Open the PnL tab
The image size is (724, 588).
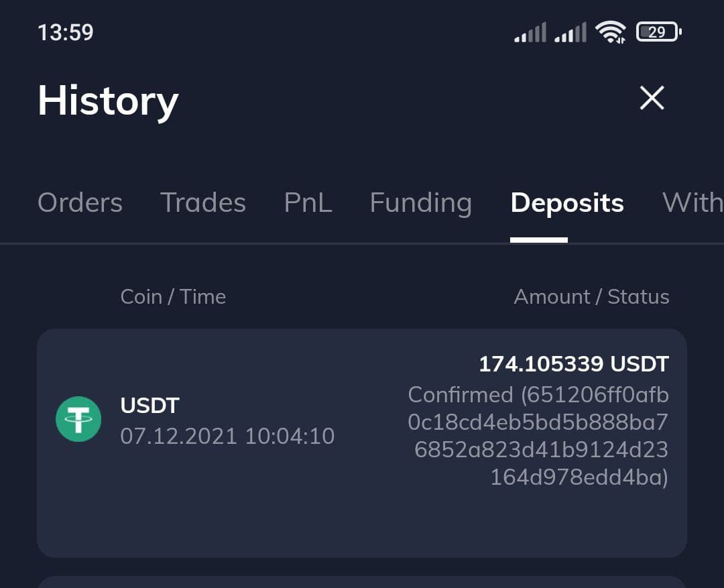(308, 202)
